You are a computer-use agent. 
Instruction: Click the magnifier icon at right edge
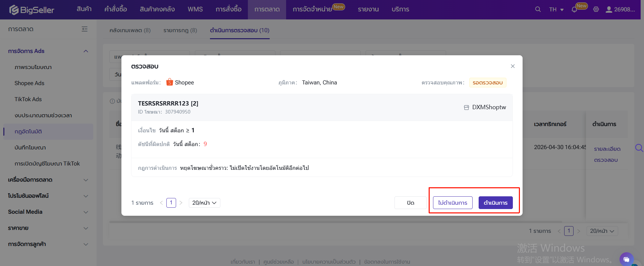pyautogui.click(x=639, y=148)
